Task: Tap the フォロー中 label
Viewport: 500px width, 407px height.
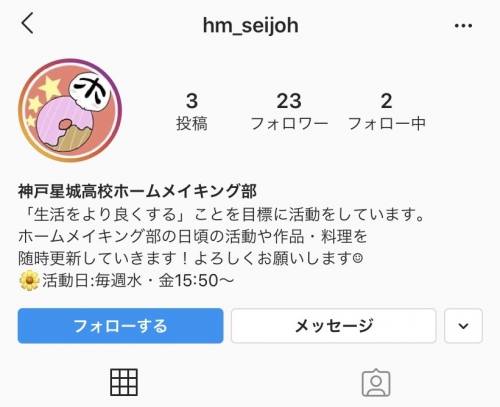Action: 387,124
